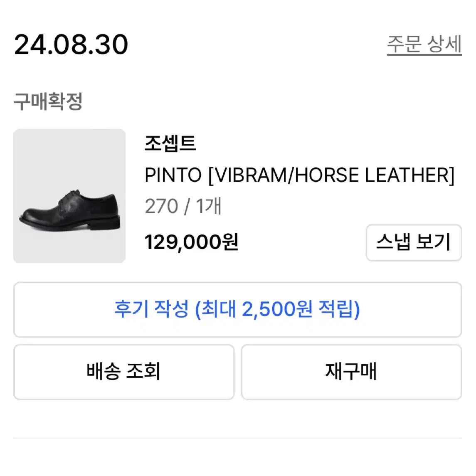
Task: Tap the 270 / 1개 option line
Action: pyautogui.click(x=183, y=207)
